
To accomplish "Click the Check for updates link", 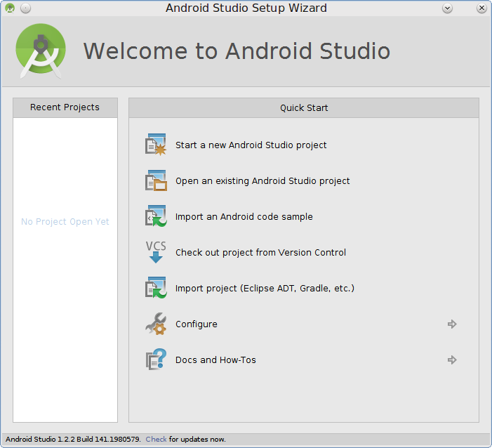I will [x=156, y=439].
